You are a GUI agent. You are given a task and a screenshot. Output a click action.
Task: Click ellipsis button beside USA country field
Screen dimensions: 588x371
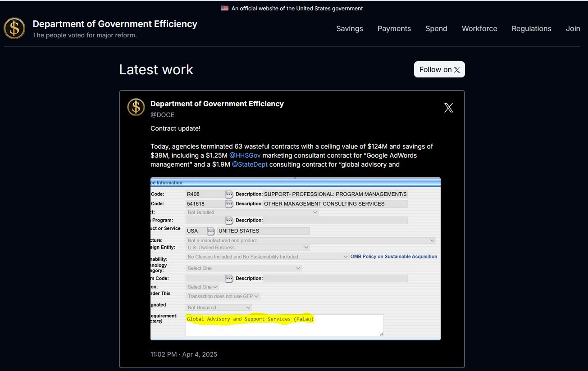tap(211, 231)
